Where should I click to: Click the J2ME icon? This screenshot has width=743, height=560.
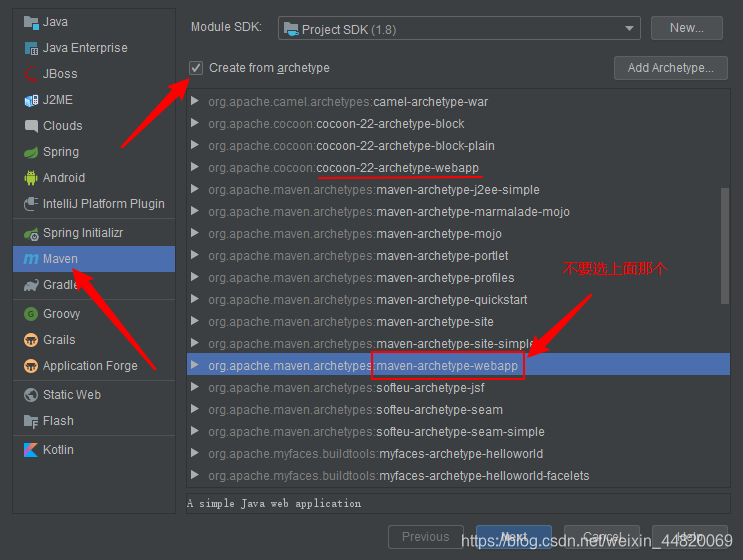(x=31, y=100)
